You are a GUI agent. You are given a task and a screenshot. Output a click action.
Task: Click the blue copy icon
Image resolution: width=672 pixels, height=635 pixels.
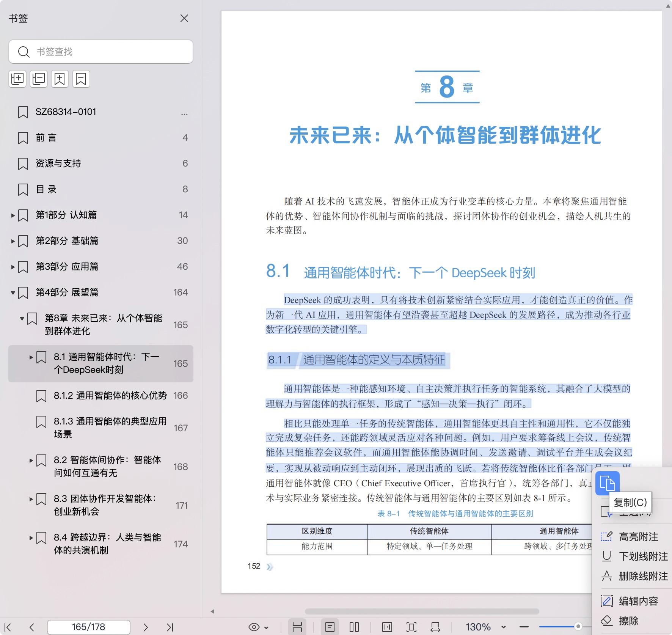tap(607, 483)
